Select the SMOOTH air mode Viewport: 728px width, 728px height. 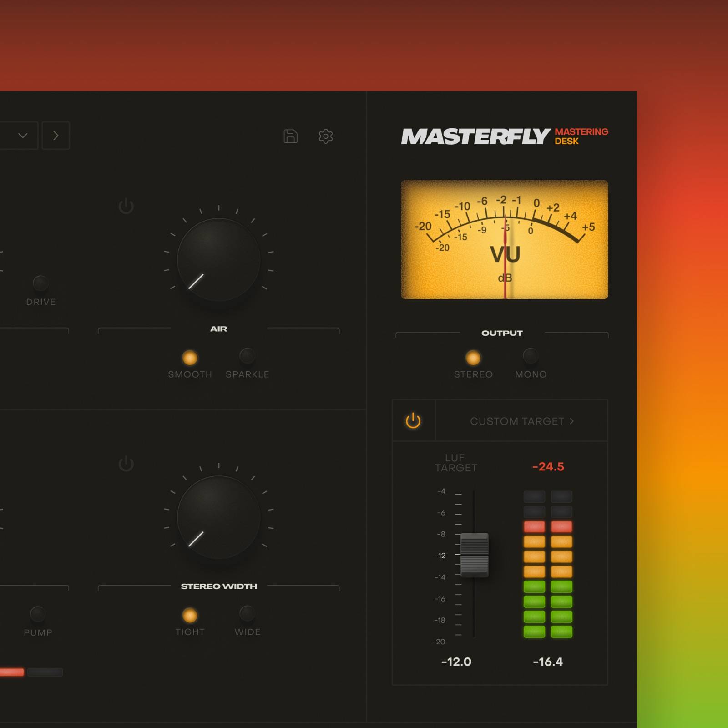pos(190,358)
